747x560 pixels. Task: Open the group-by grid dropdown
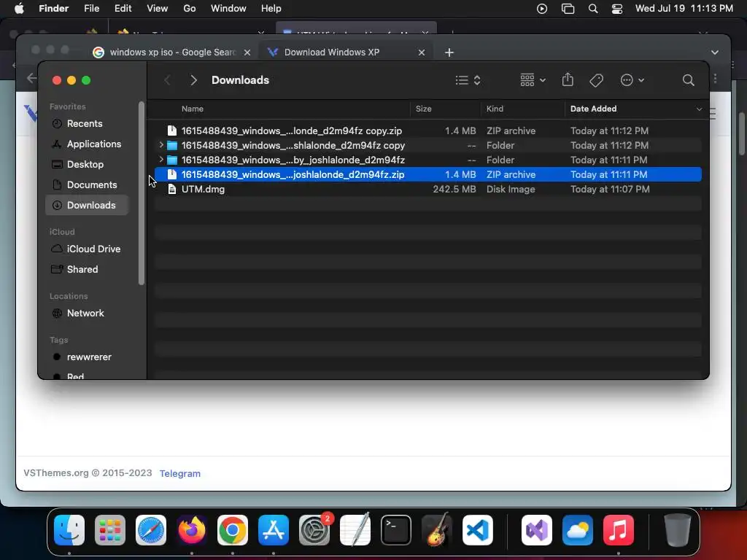click(x=533, y=80)
